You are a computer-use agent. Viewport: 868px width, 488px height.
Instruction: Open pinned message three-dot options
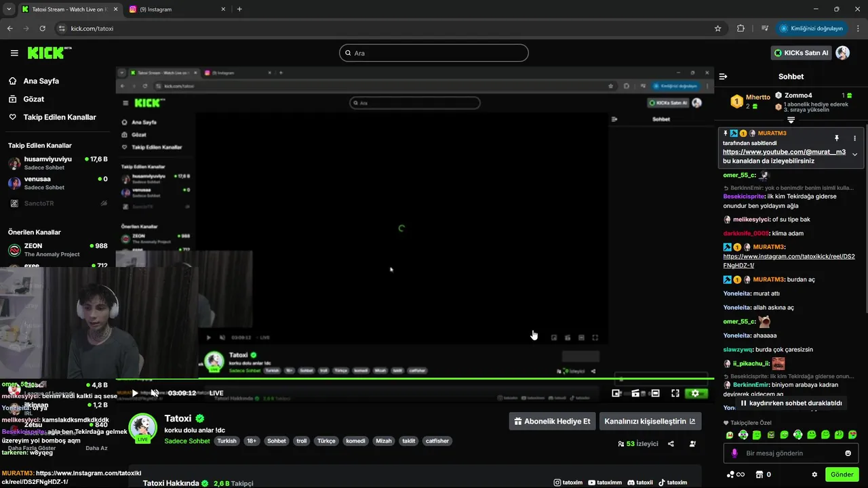[x=854, y=138]
